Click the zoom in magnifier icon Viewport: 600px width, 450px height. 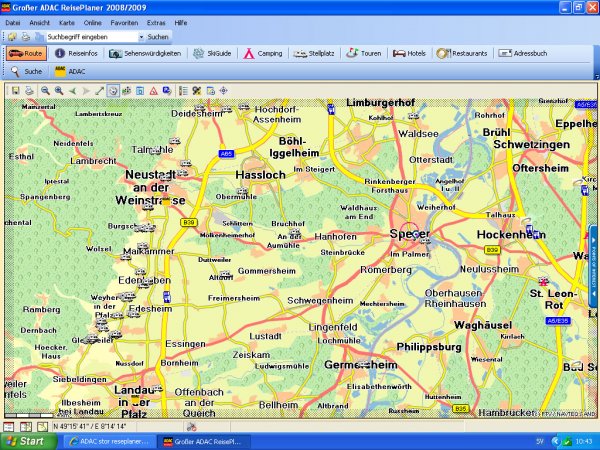click(x=59, y=90)
